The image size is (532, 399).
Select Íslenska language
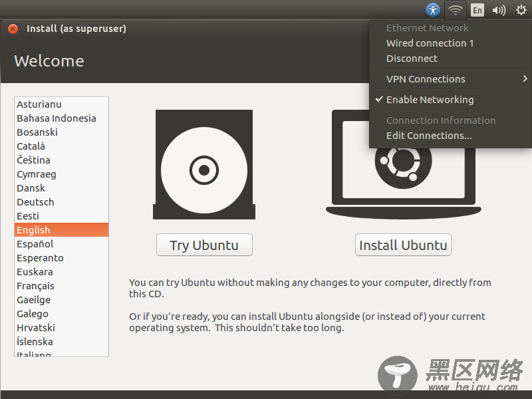click(x=61, y=342)
